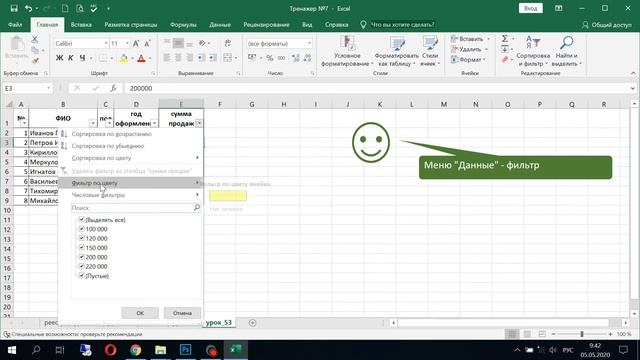Open the font size dropdown
Image resolution: width=640 pixels, height=360 pixels.
point(127,43)
